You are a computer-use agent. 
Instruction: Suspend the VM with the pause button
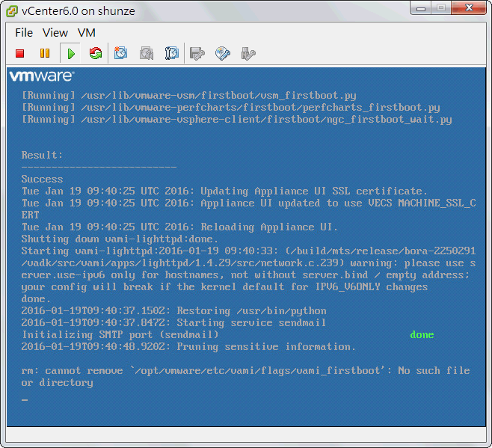(x=45, y=53)
